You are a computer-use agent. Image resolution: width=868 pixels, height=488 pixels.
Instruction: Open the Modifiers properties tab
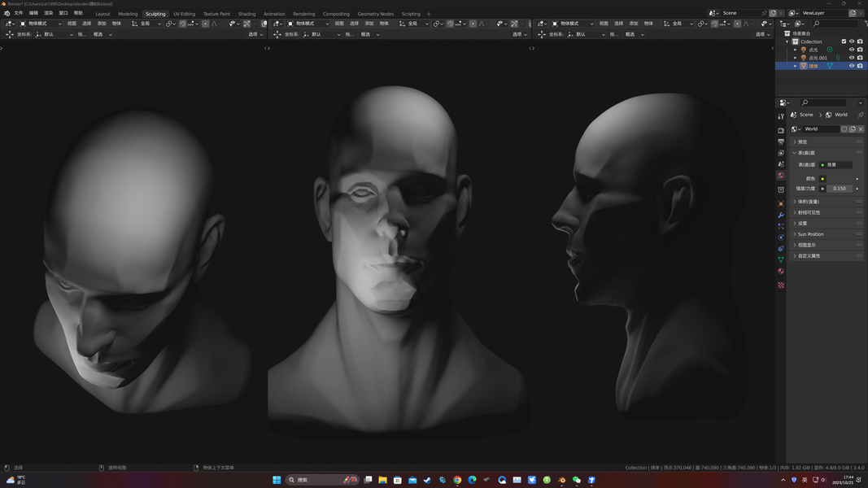click(x=780, y=215)
